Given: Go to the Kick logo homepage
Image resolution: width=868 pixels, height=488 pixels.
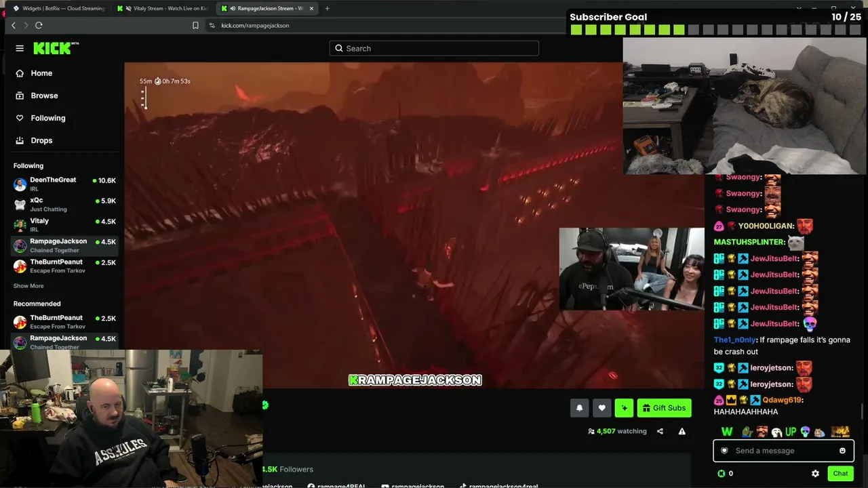Looking at the screenshot, I should [56, 48].
